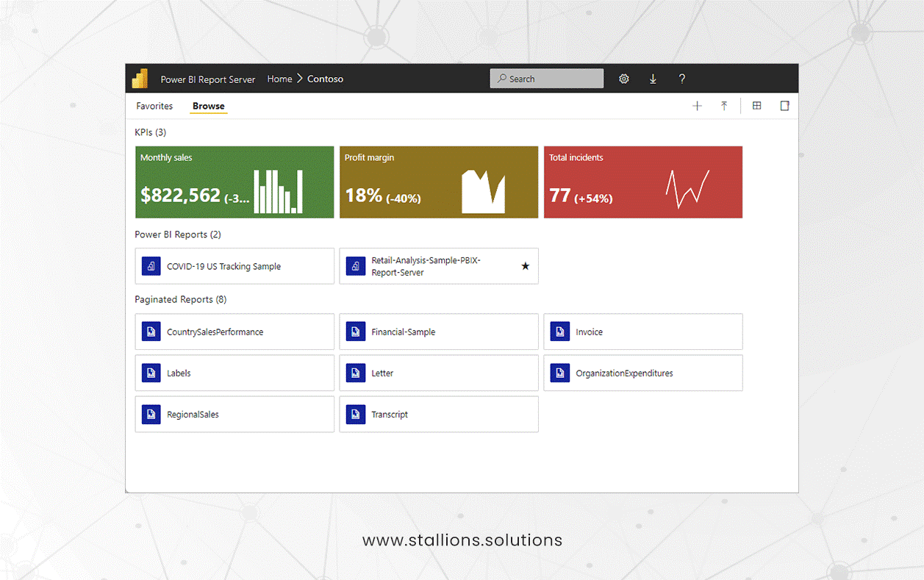The width and height of the screenshot is (924, 580).
Task: Click the Retail-Analysis-Sample report icon
Action: 356,266
